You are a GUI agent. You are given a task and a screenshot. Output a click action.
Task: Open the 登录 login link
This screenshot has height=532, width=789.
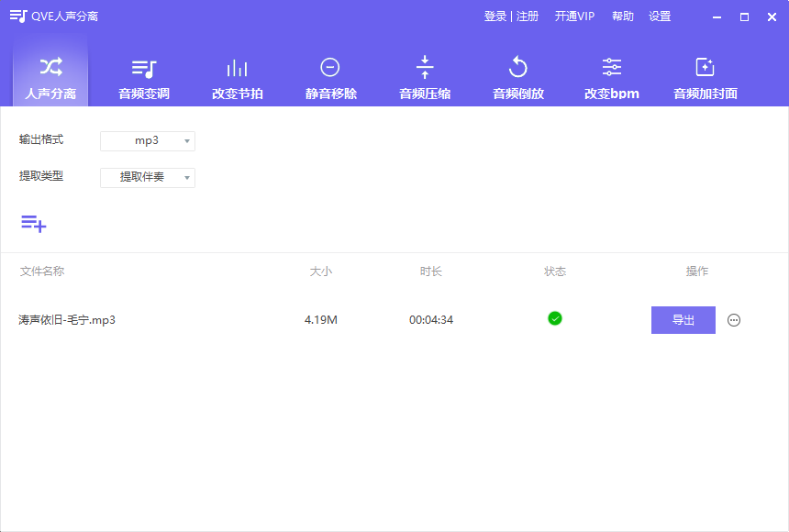click(492, 16)
